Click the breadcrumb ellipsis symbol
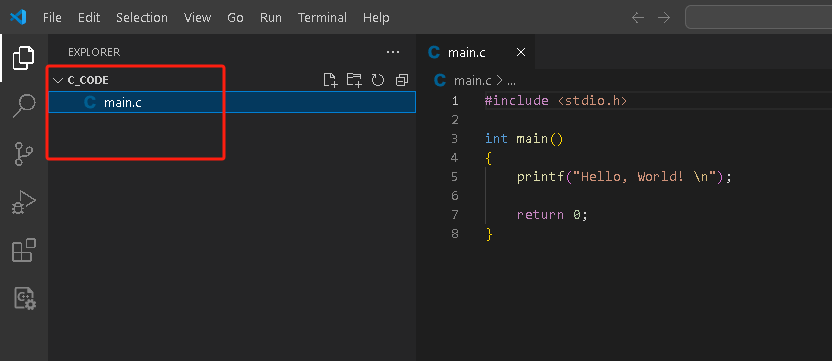The height and width of the screenshot is (361, 832). click(x=511, y=81)
